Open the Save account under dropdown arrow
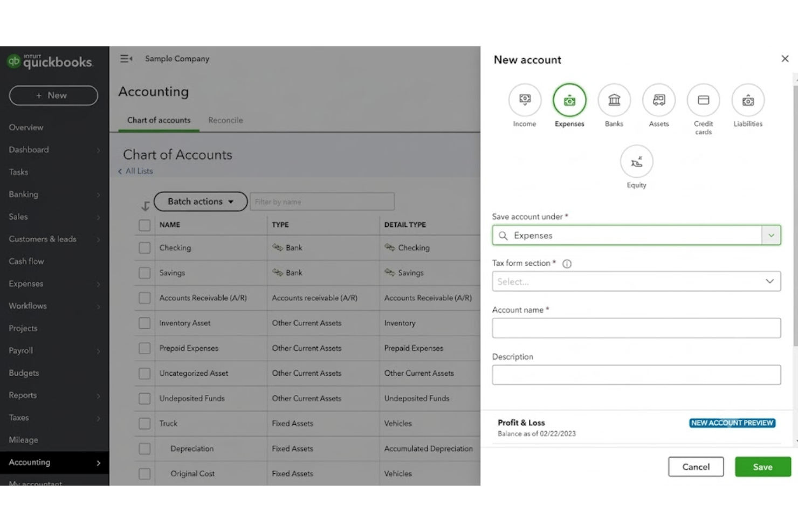This screenshot has height=532, width=798. [x=771, y=236]
